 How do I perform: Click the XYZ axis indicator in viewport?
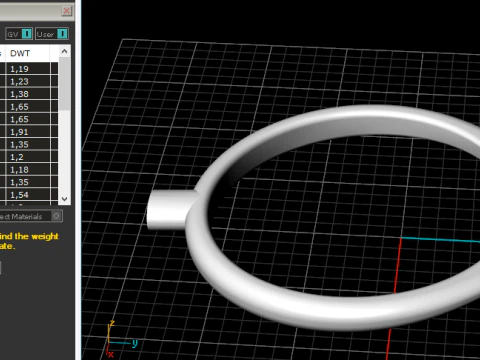point(121,339)
